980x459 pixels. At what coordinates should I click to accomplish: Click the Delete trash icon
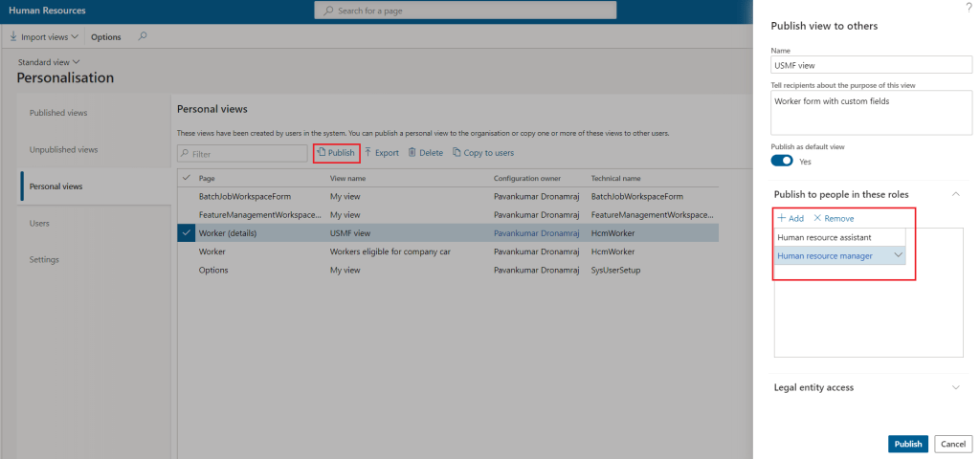coord(412,153)
